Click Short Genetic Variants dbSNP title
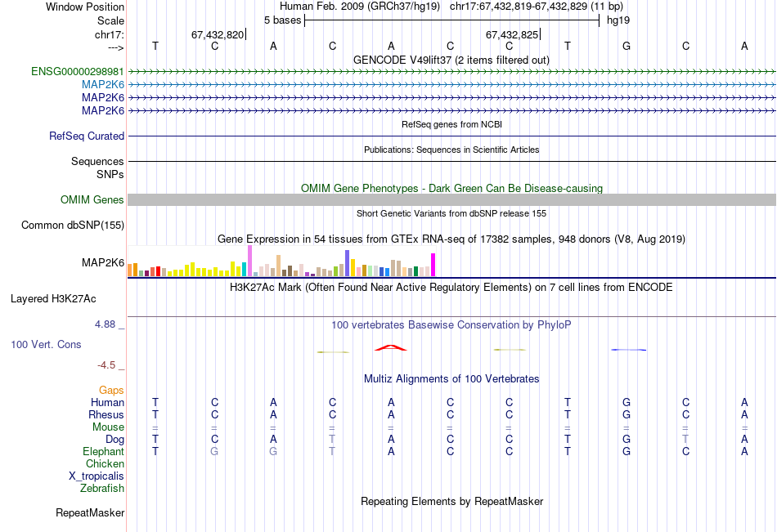The image size is (777, 532). (x=451, y=214)
